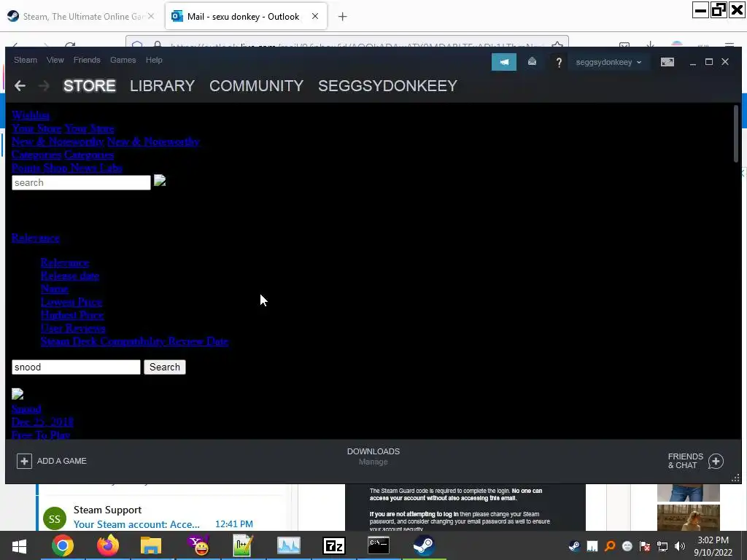This screenshot has width=747, height=560.
Task: Click broken image icon beside store search box
Action: point(160,181)
